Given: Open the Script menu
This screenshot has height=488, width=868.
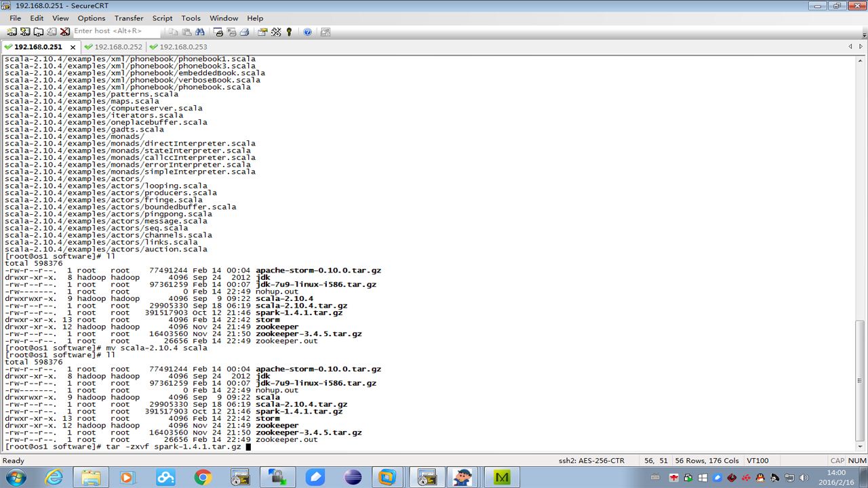Looking at the screenshot, I should [162, 18].
